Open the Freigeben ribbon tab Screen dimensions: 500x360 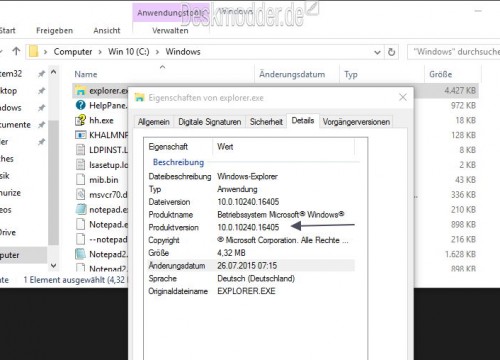click(54, 31)
